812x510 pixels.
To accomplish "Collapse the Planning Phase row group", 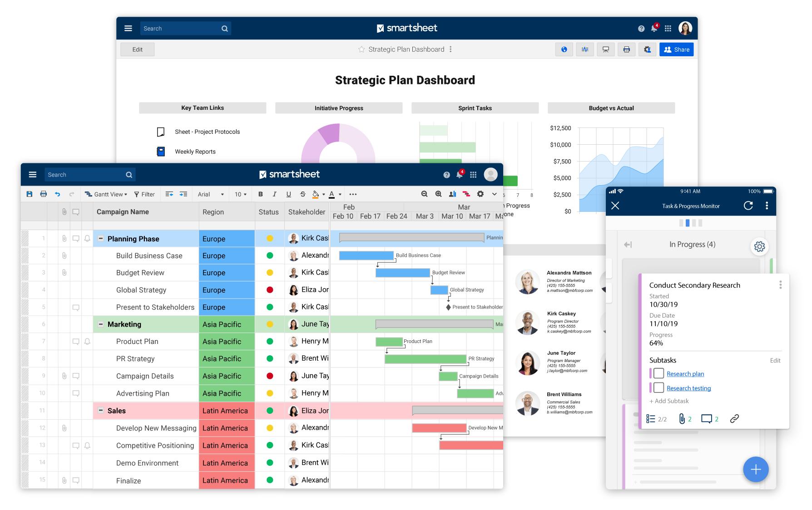I will tap(101, 239).
